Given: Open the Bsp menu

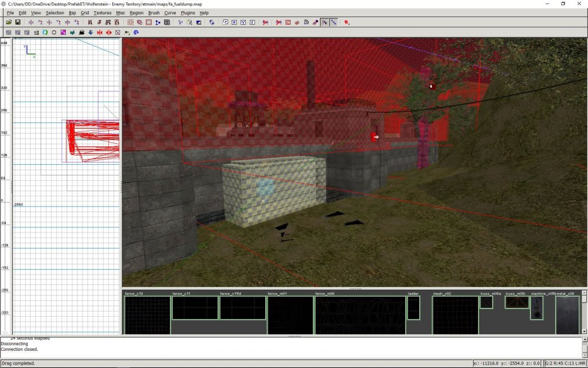Looking at the screenshot, I should pos(72,13).
